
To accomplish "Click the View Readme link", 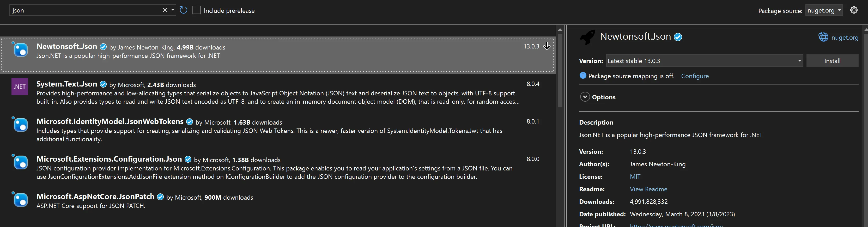I will tap(648, 189).
